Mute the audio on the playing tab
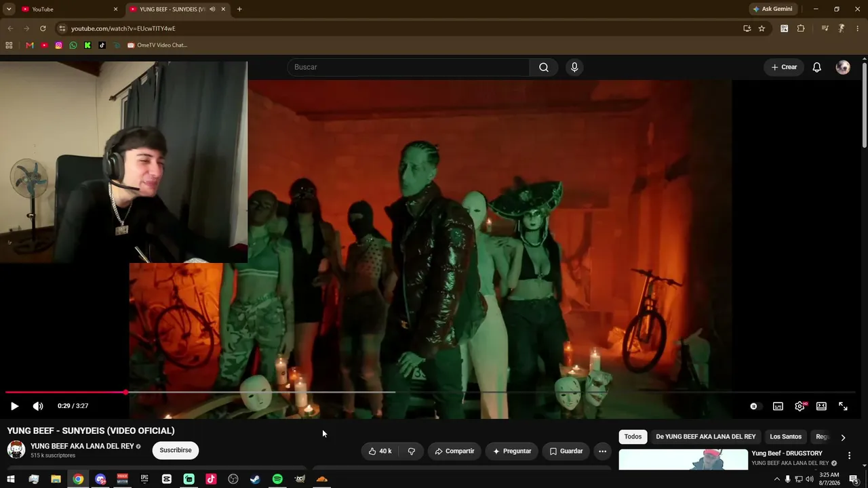The image size is (868, 488). pyautogui.click(x=212, y=9)
